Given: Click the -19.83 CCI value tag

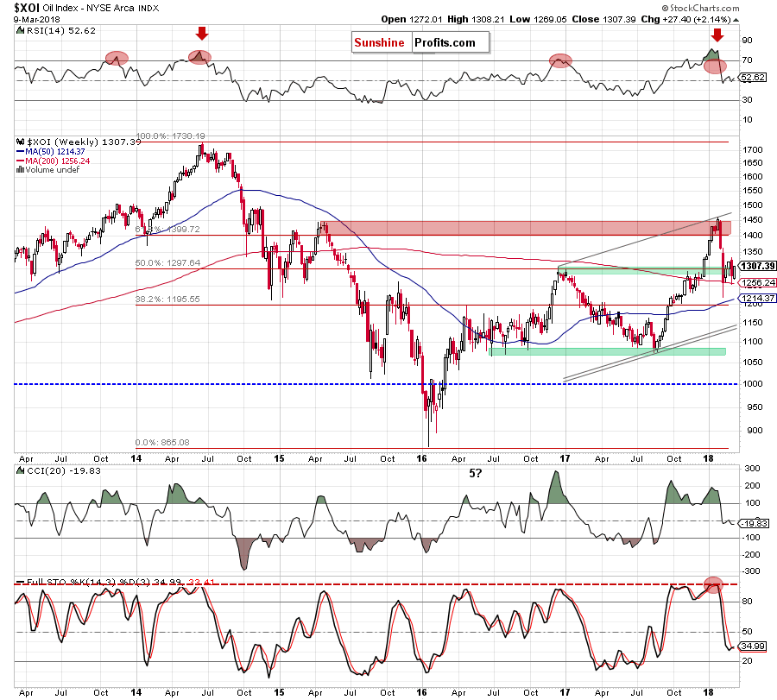Looking at the screenshot, I should [x=755, y=523].
